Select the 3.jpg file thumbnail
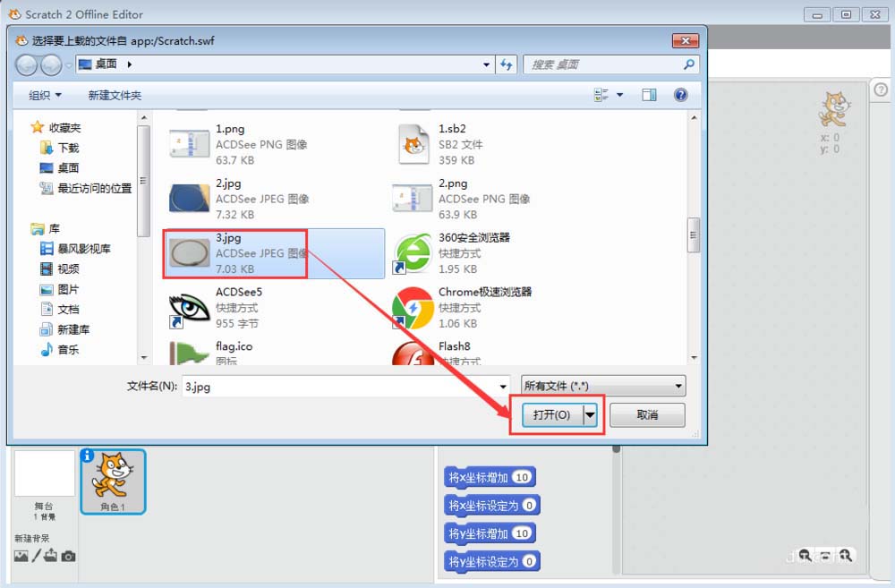This screenshot has width=895, height=588. click(x=189, y=253)
